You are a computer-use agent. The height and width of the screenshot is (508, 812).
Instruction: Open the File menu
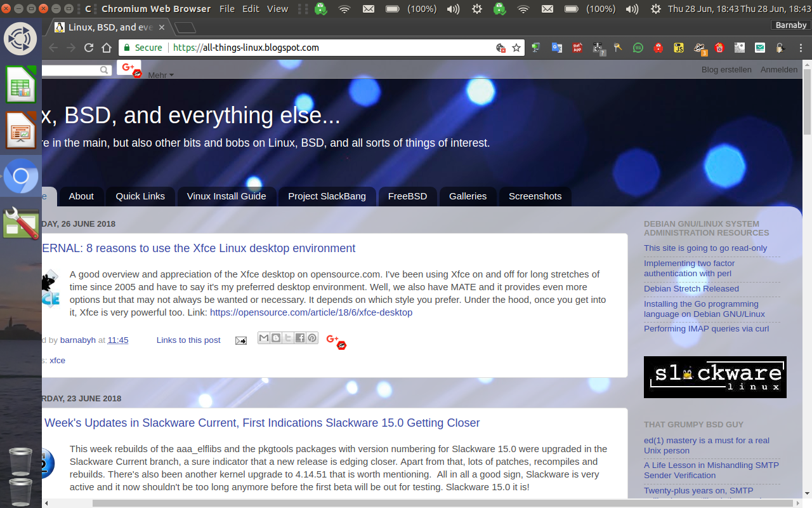(227, 9)
